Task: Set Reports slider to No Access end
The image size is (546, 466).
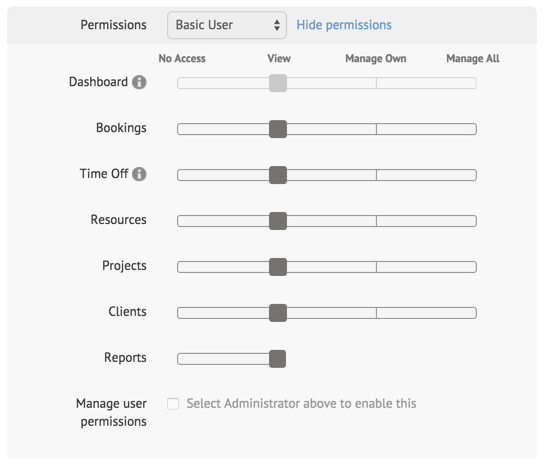Action: click(x=180, y=359)
